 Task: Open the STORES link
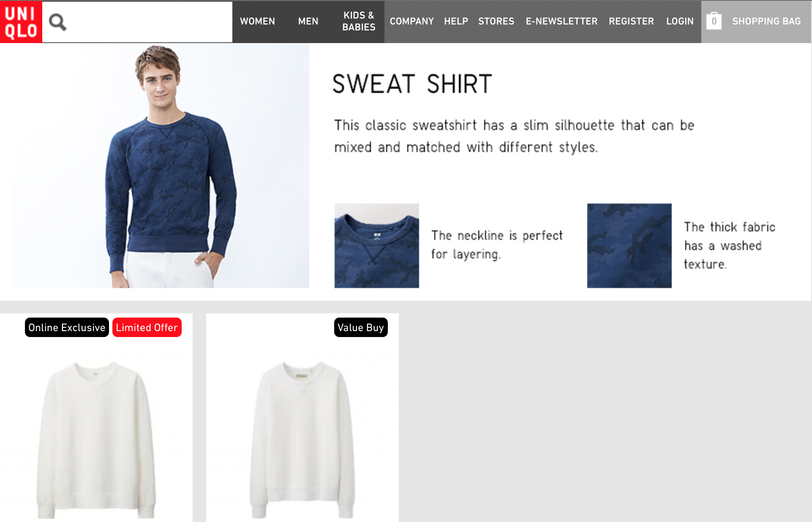tap(496, 22)
